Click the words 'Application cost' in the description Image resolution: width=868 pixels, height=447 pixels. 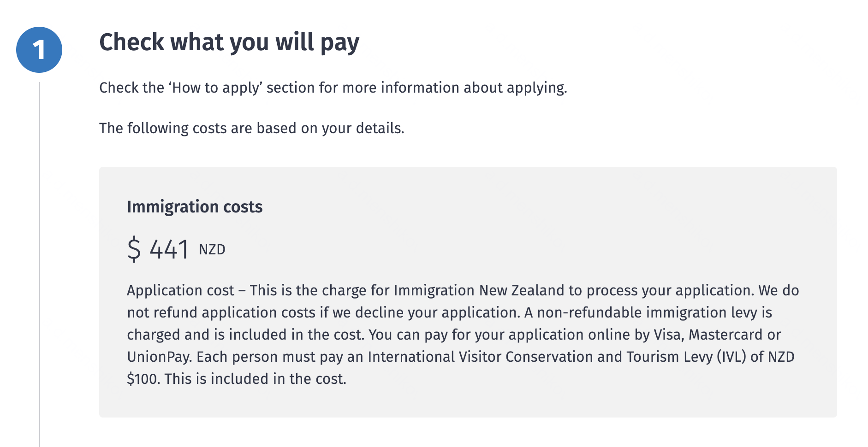(181, 290)
